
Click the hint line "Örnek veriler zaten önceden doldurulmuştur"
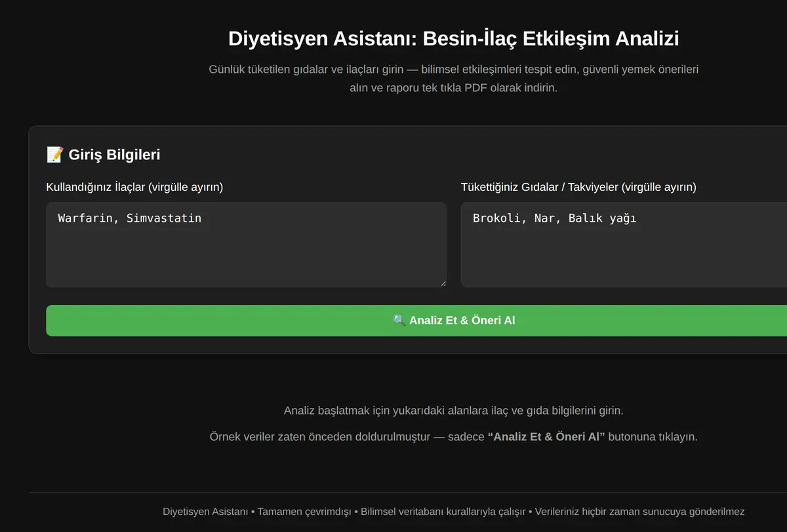click(x=454, y=437)
